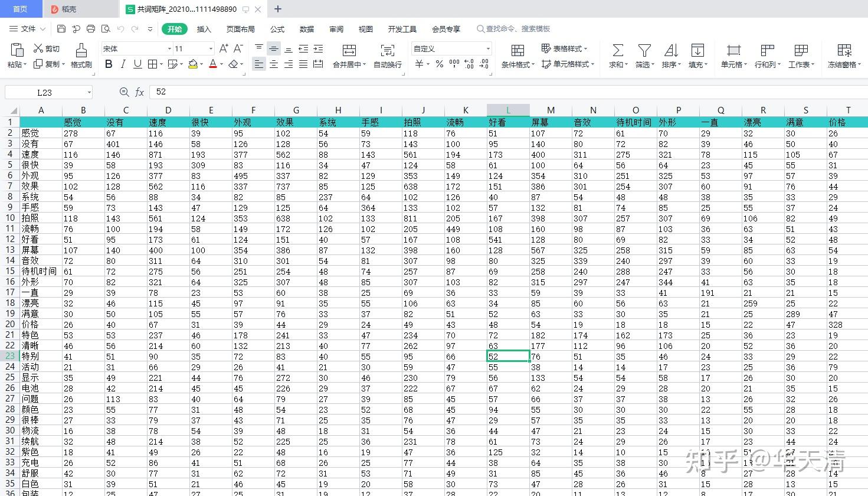
Task: Select the Format Painter (格式刷) tool
Action: click(81, 56)
